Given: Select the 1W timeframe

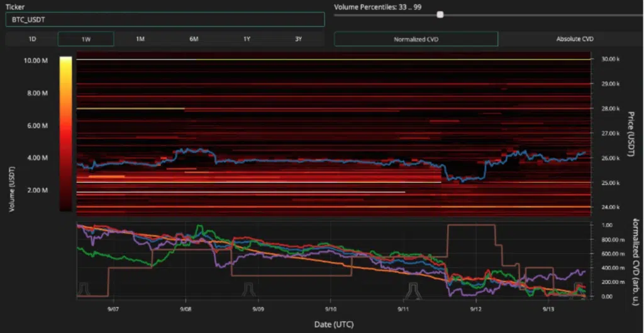Looking at the screenshot, I should [x=86, y=39].
